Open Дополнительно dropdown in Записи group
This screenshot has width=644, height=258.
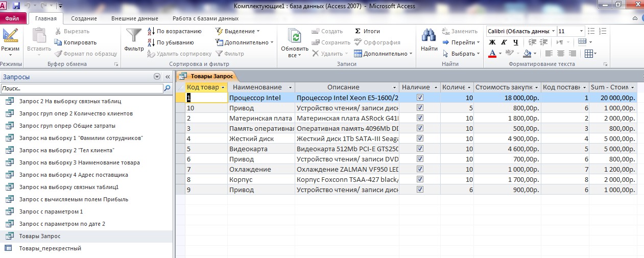pos(383,54)
